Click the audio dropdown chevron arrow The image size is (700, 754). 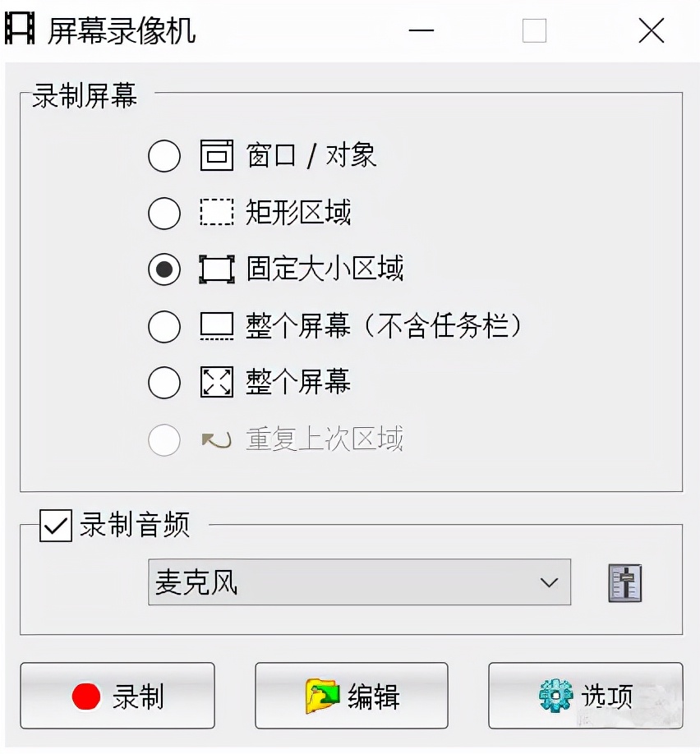[549, 582]
